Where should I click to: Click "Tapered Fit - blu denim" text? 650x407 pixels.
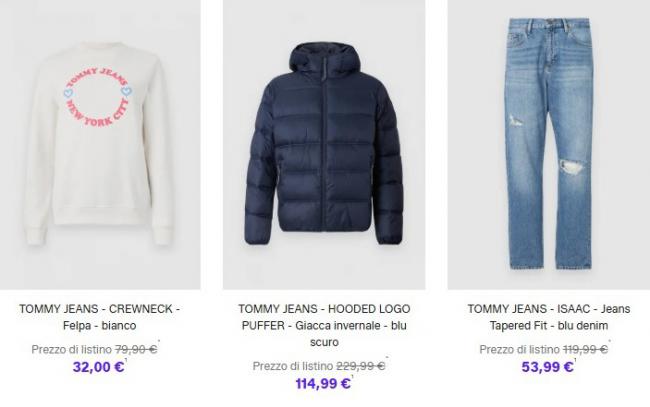[x=549, y=325]
